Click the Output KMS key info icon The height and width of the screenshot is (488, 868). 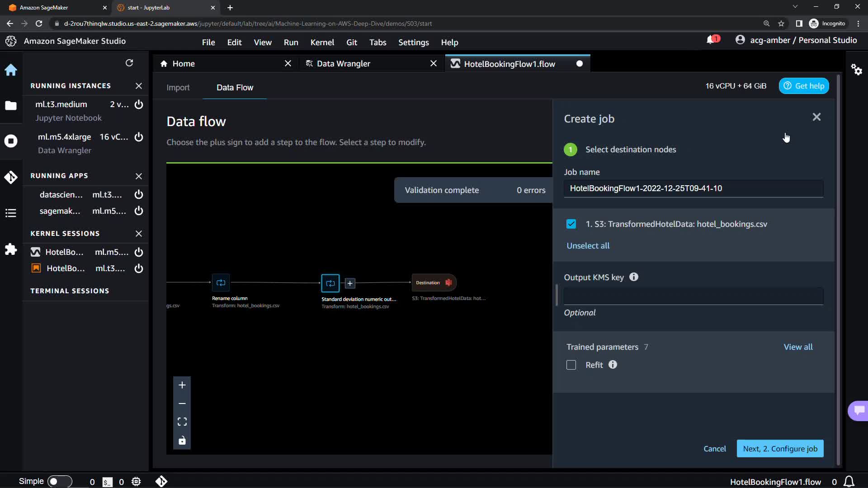[x=634, y=277]
